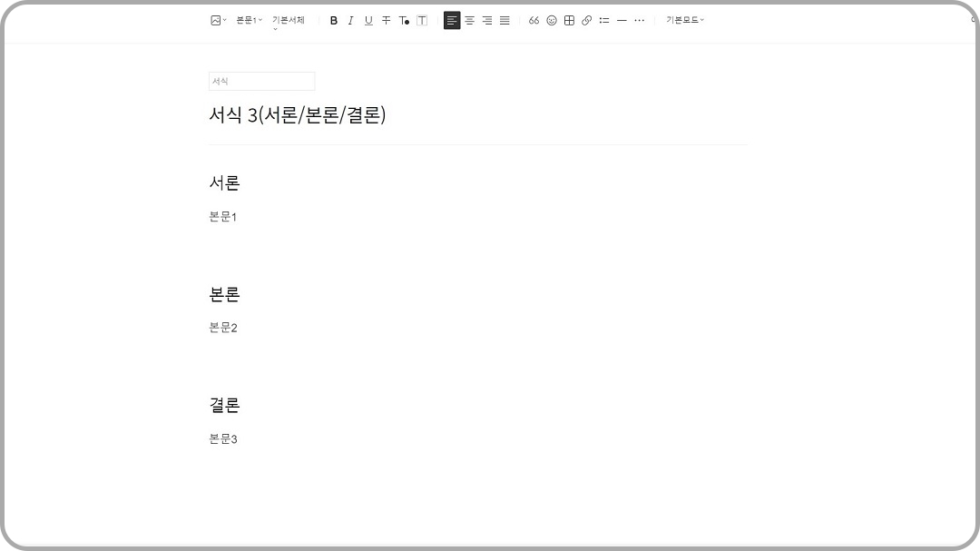Image resolution: width=980 pixels, height=551 pixels.
Task: Insert a table
Action: (x=568, y=20)
